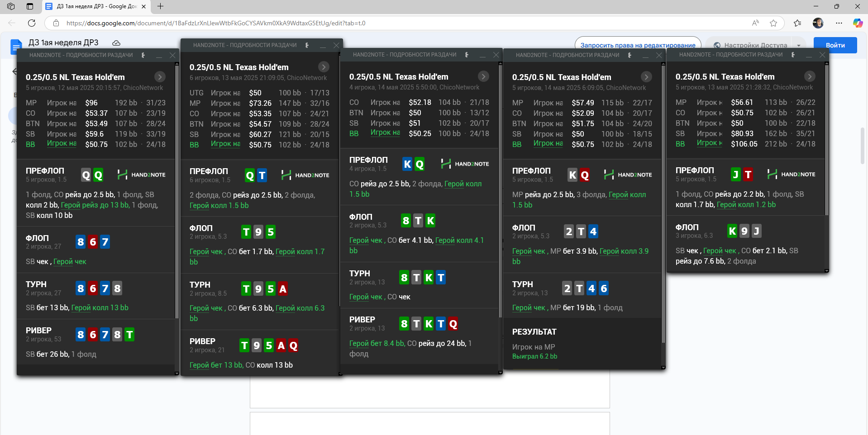Screen dimensions: 868x435
Task: Close the QT hand details panel
Action: tap(336, 45)
